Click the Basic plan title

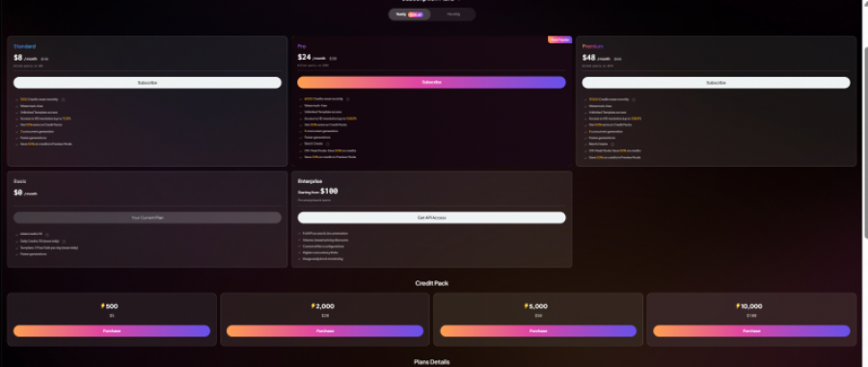(20, 181)
